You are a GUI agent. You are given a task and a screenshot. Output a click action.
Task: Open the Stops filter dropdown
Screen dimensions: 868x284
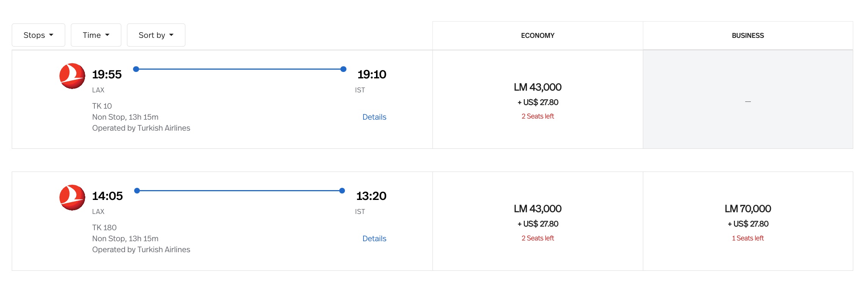click(38, 35)
